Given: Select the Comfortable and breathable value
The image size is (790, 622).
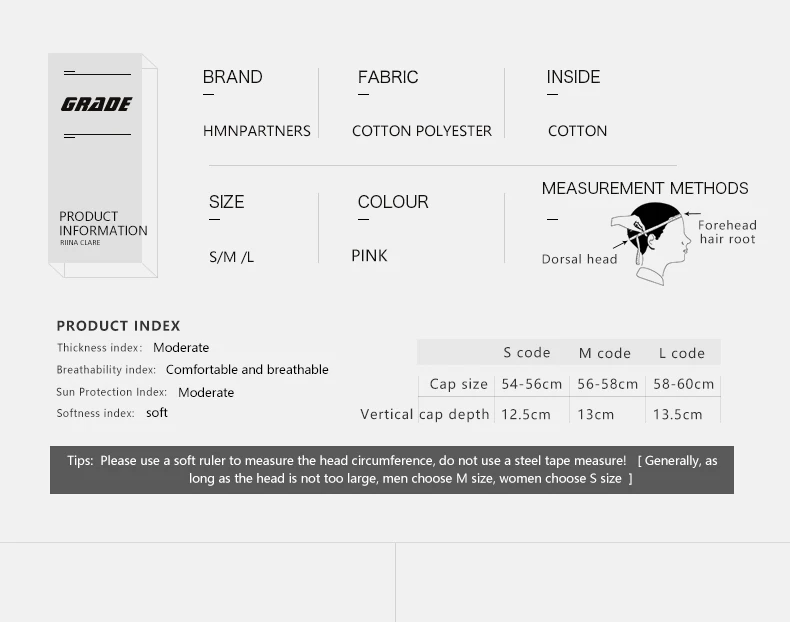Looking at the screenshot, I should [x=247, y=370].
